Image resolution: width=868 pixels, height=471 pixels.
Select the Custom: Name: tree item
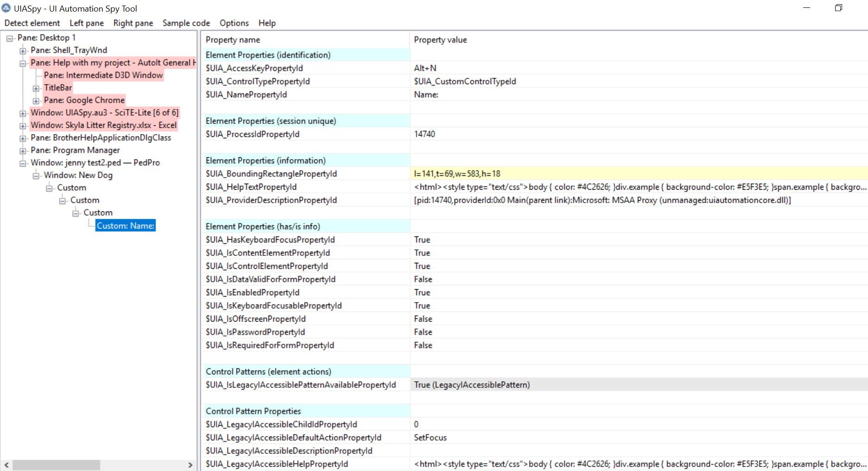click(125, 226)
